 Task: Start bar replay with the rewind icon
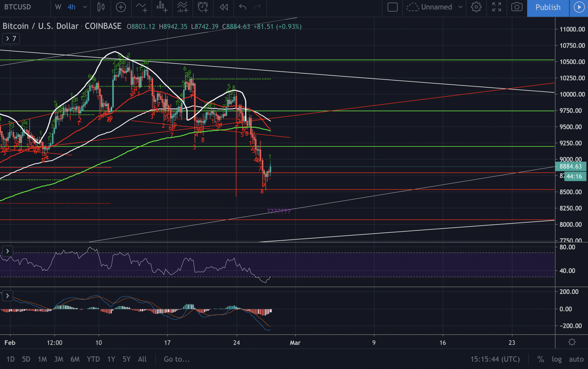coord(224,7)
